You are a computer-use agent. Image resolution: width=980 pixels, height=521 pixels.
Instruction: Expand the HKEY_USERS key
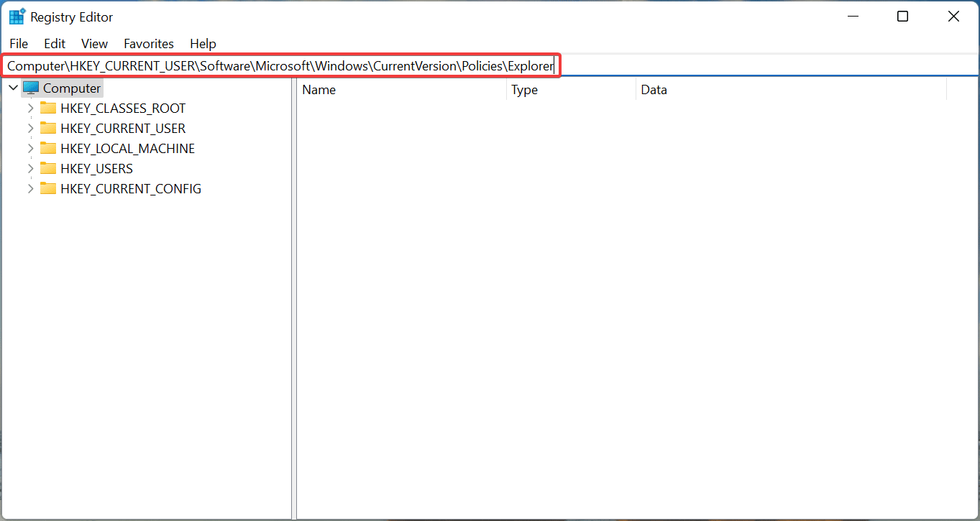[x=30, y=169]
